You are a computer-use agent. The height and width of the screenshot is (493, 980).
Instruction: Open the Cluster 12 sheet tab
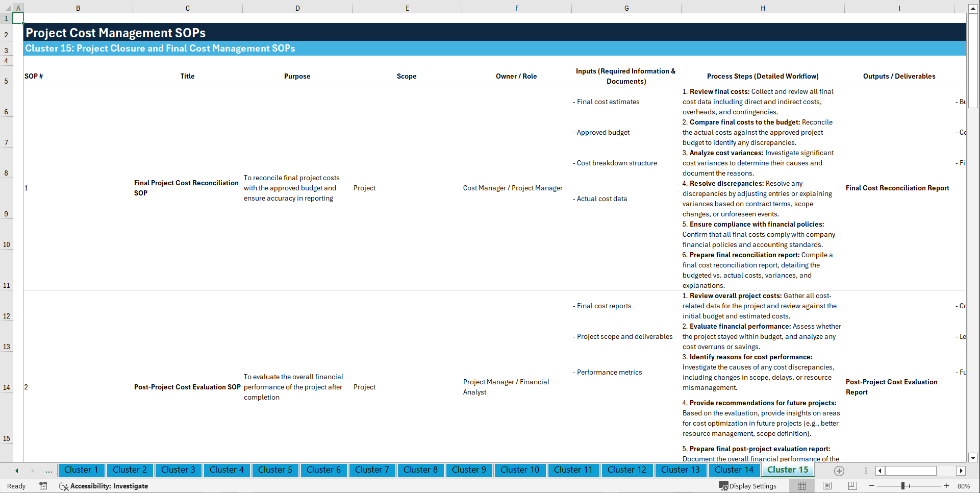[627, 470]
